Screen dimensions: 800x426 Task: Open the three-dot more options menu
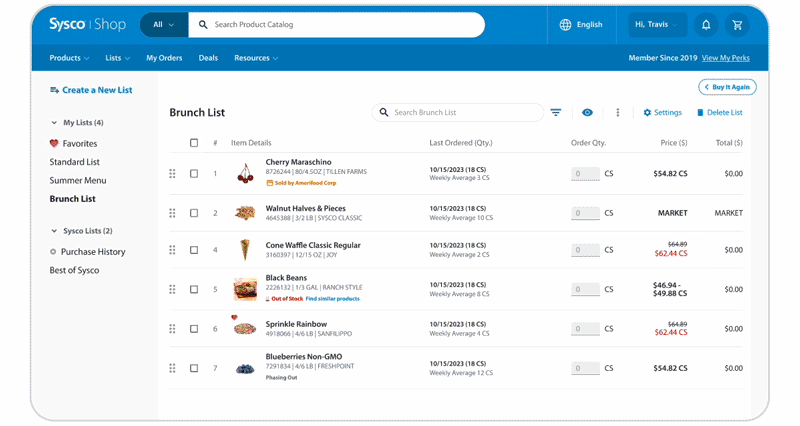coord(617,112)
